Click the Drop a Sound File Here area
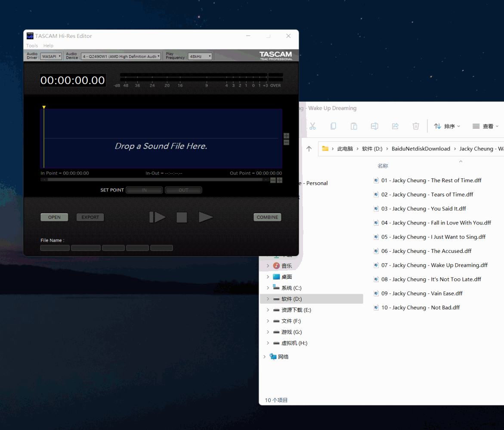 [x=161, y=139]
